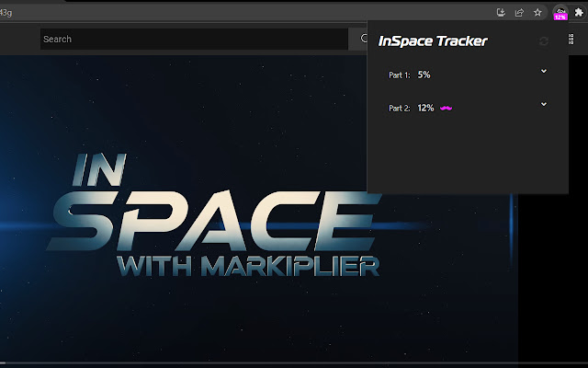Focus the Search input field

[194, 39]
